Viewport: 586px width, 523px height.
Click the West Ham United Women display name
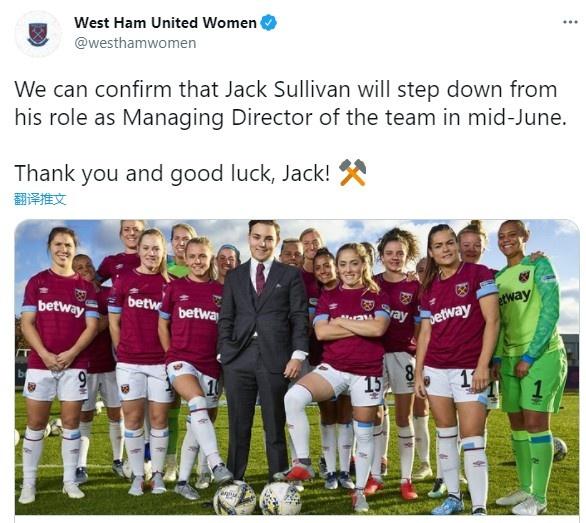coord(165,23)
